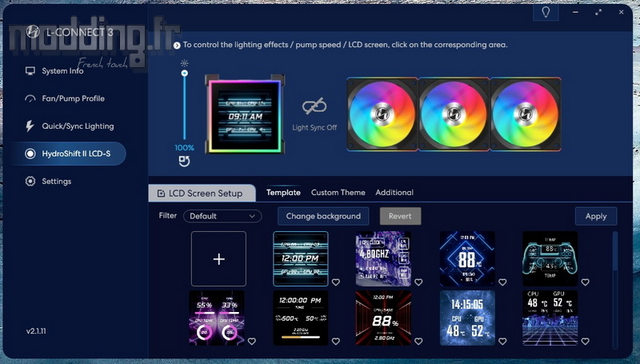Click the Change background button
Screen dimensions: 640x364
[323, 216]
